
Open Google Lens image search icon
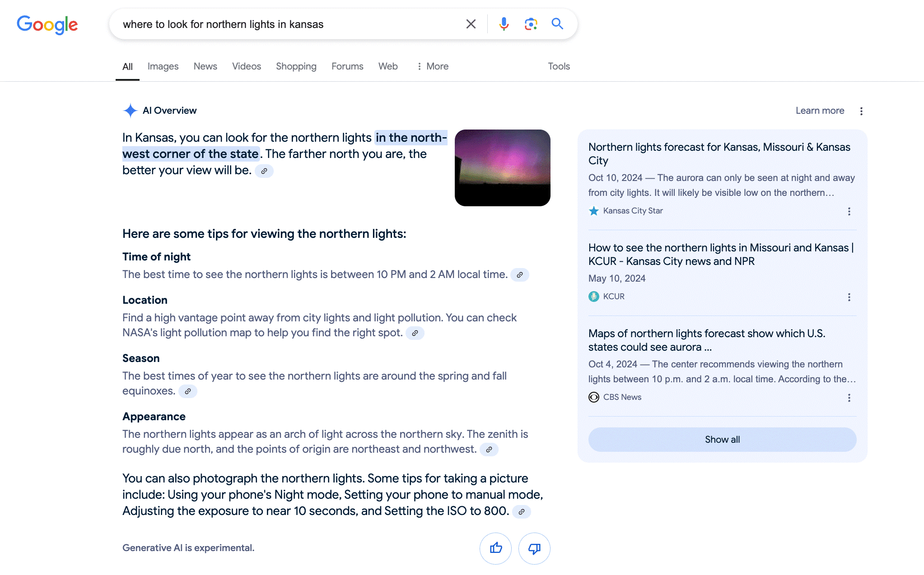click(531, 24)
